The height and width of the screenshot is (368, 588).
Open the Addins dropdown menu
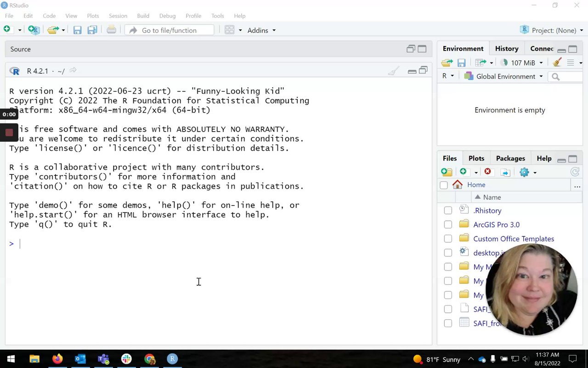tap(262, 30)
